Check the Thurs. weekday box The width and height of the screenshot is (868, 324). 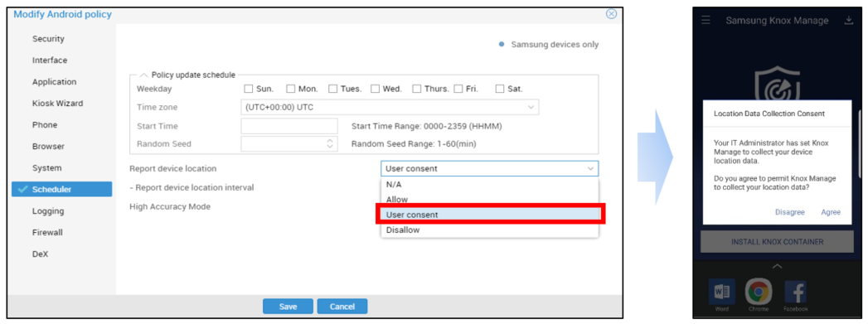tap(416, 89)
